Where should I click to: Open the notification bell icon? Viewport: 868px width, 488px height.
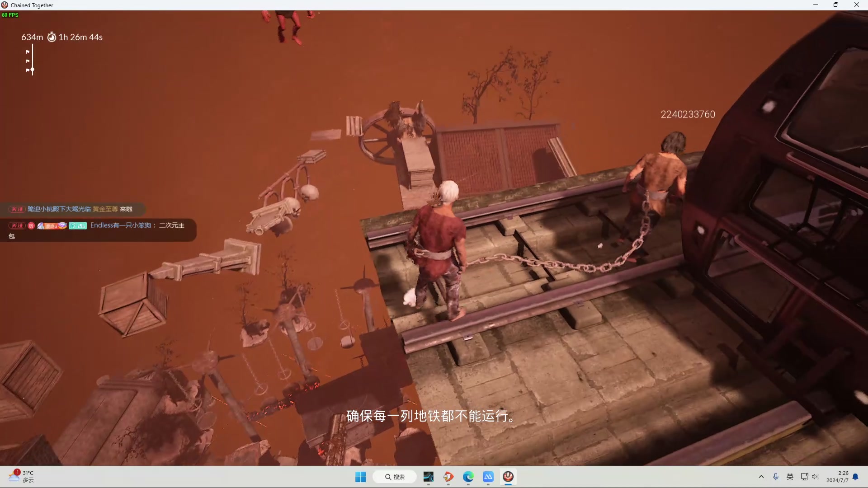tap(855, 477)
